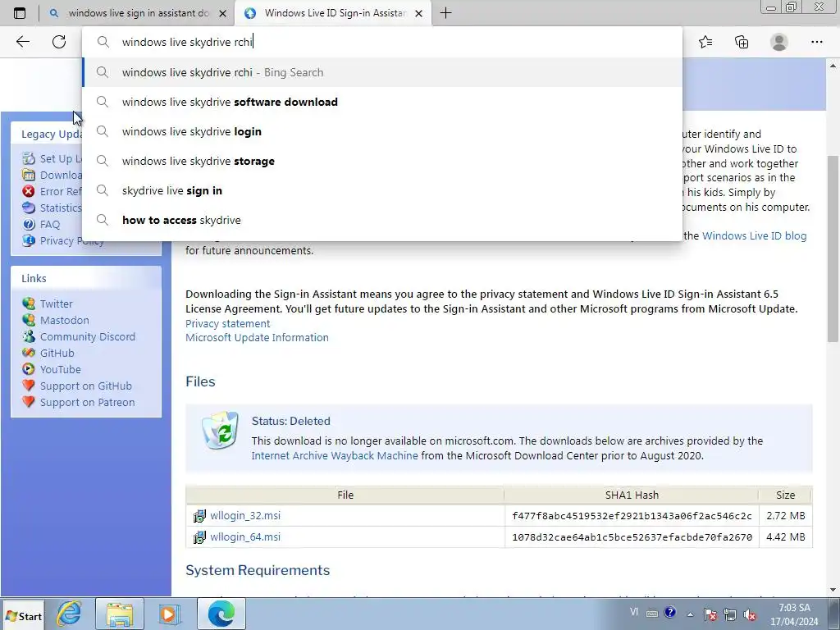The height and width of the screenshot is (630, 840).
Task: Click the page's vertical scrollbar thumb
Action: pyautogui.click(x=833, y=249)
